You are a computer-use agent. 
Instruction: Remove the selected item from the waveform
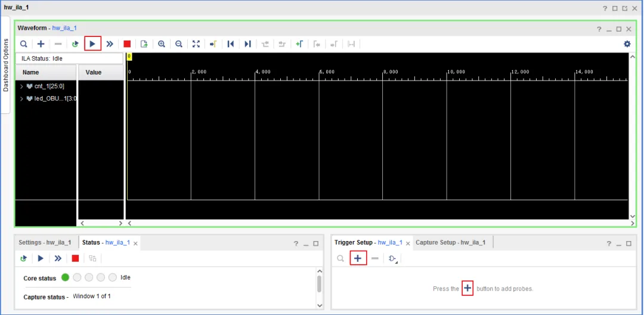(58, 44)
